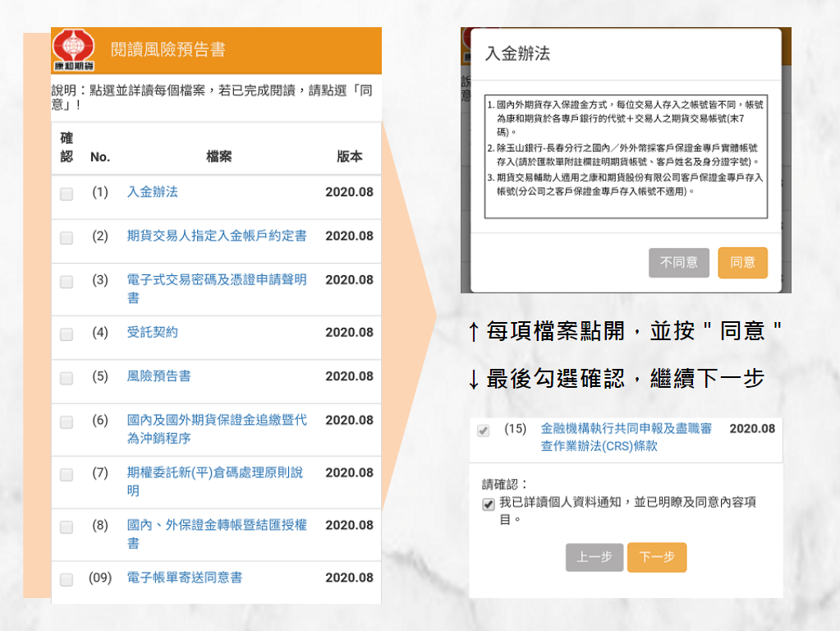This screenshot has height=631, width=840.
Task: Click the 上一步 button to go back
Action: coord(594,555)
